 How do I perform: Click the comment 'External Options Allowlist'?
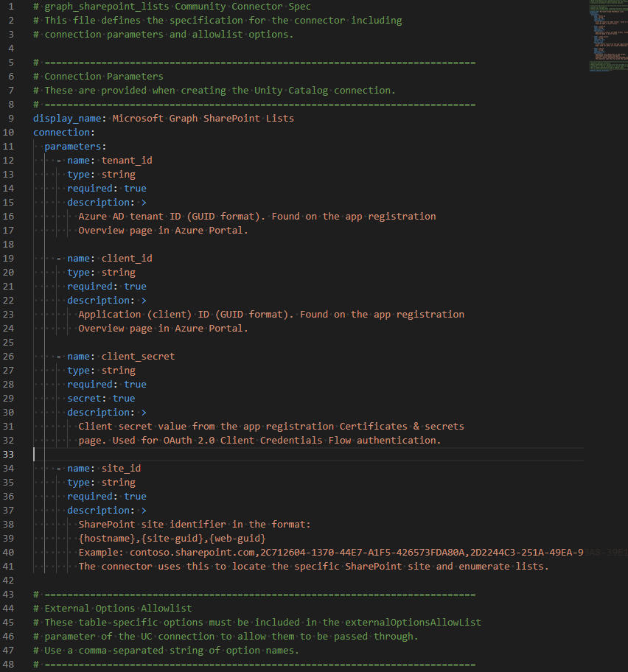pos(119,609)
